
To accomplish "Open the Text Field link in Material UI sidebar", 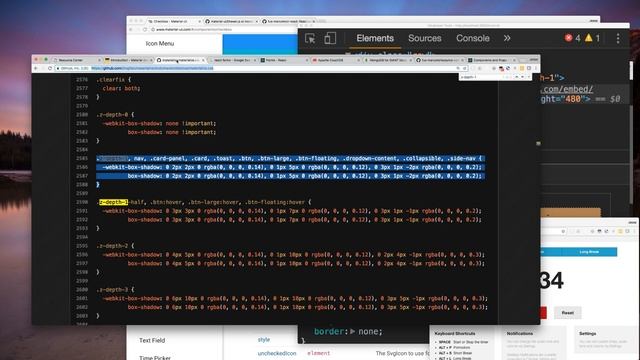I will pos(152,340).
